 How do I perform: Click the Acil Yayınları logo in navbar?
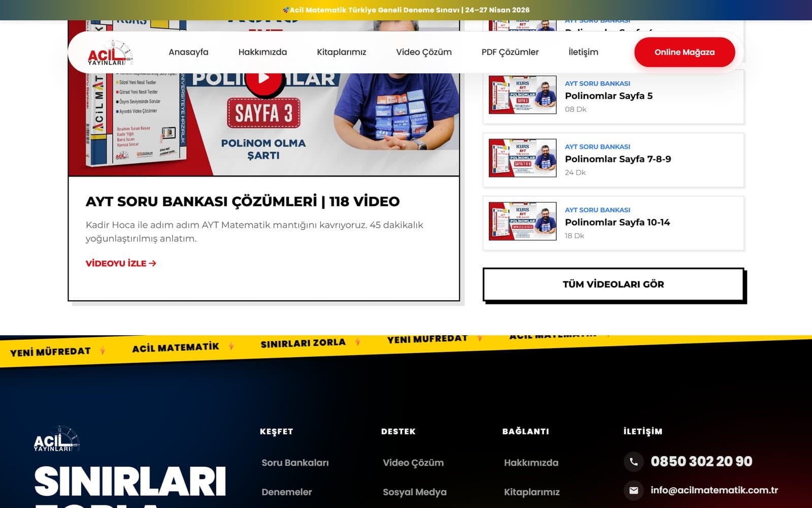(x=110, y=53)
